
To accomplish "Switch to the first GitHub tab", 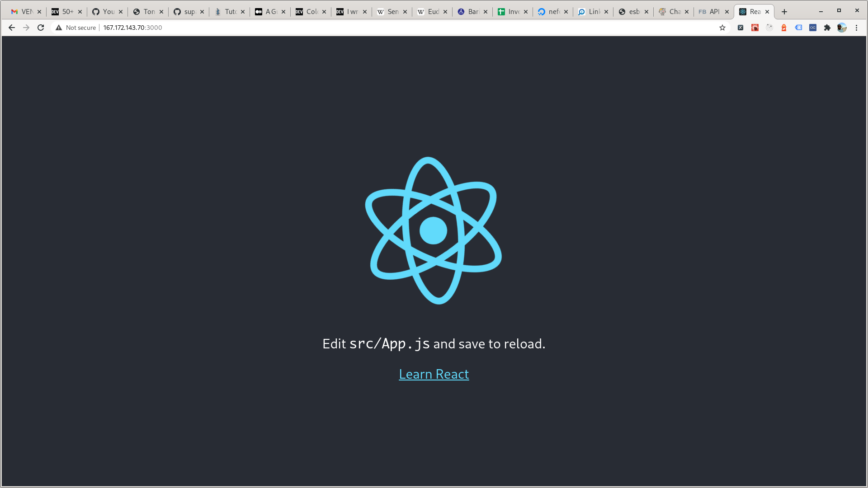I will tap(104, 12).
